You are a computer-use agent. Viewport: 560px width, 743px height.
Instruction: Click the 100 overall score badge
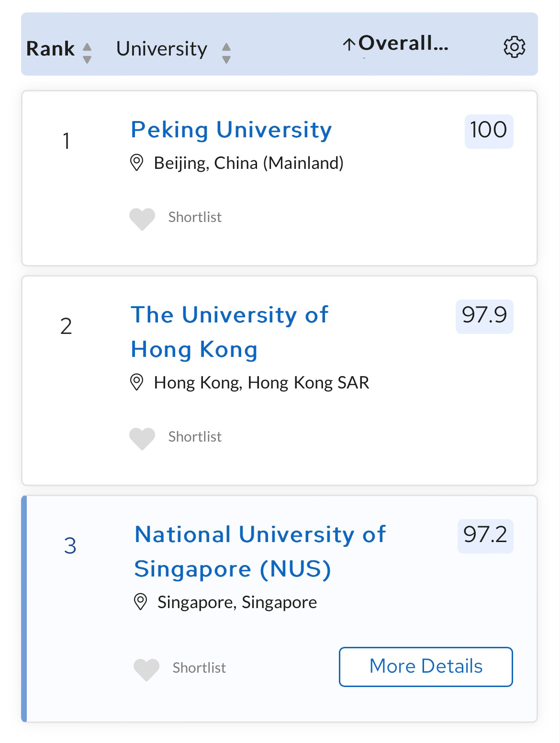[x=489, y=131]
